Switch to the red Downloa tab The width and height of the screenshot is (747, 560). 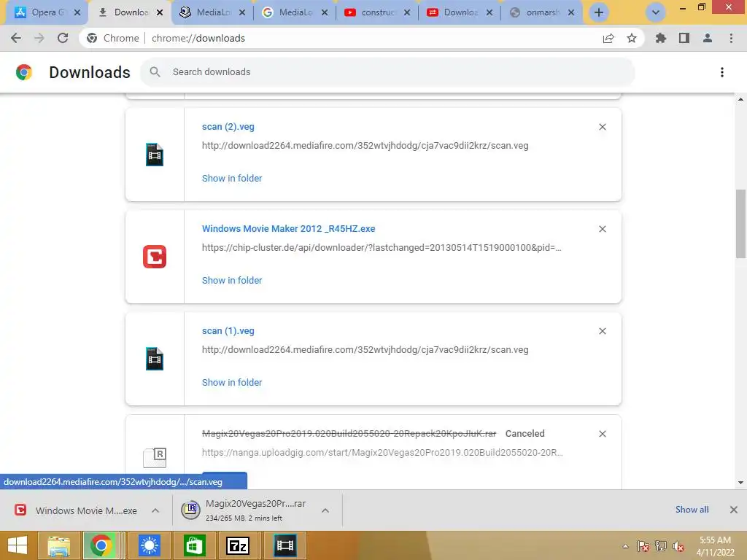(x=460, y=12)
